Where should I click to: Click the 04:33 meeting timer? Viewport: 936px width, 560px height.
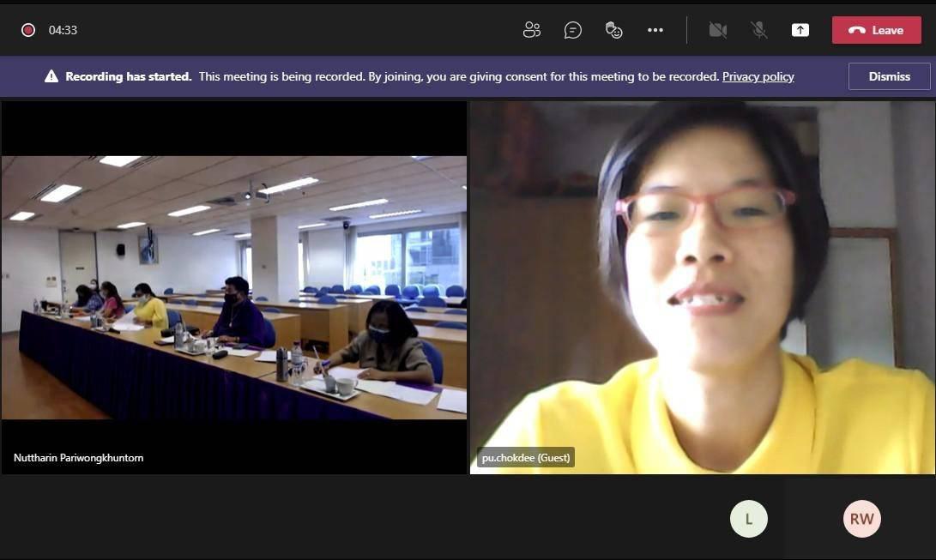[63, 30]
